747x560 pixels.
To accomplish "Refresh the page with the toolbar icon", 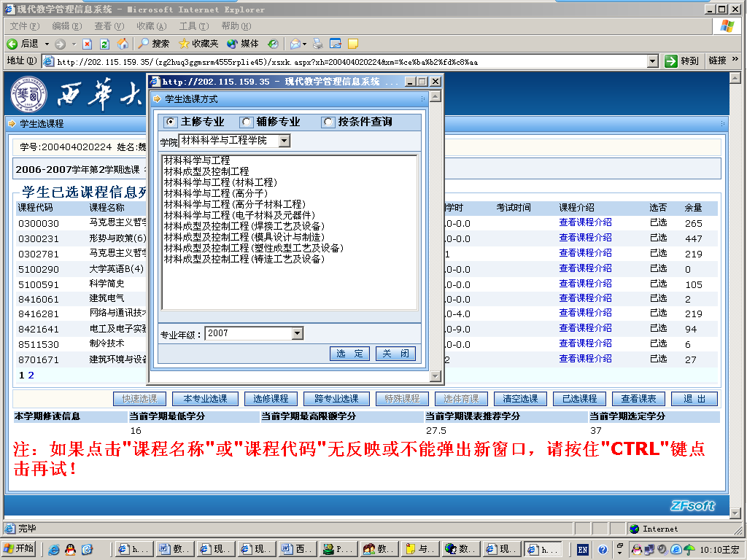I will (104, 44).
